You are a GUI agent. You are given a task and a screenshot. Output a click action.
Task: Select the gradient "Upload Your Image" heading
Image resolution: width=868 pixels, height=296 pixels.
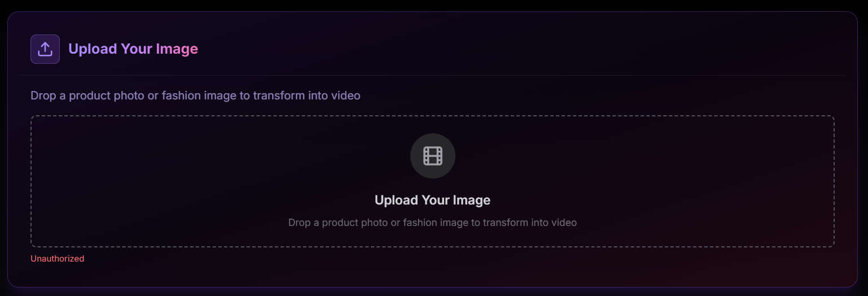[133, 49]
